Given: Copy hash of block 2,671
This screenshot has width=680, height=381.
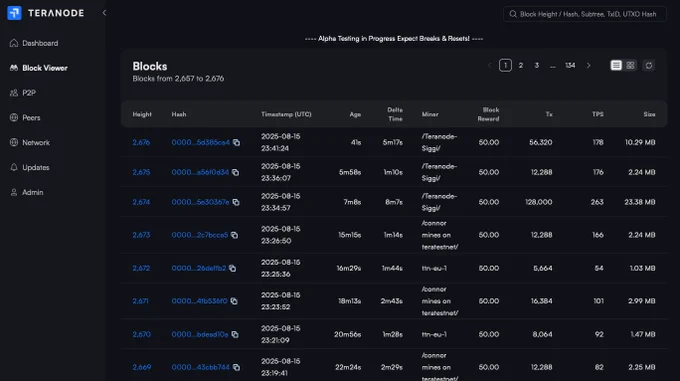Looking at the screenshot, I should tap(234, 301).
